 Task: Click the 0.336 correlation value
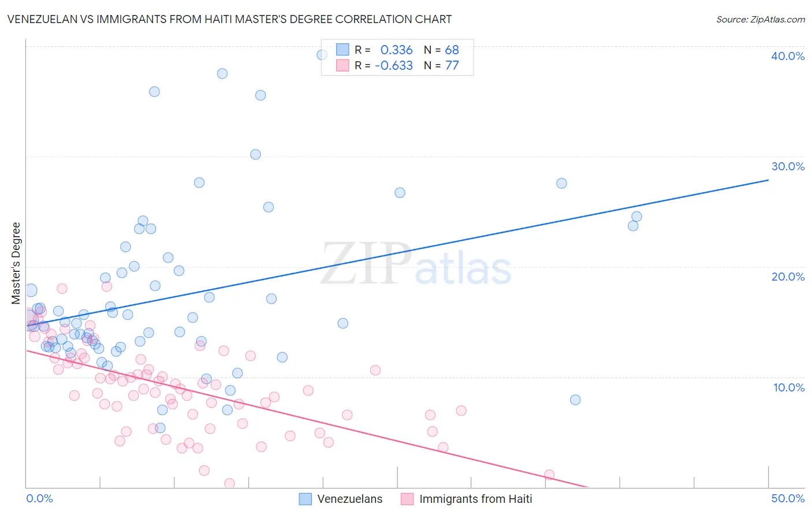click(396, 50)
